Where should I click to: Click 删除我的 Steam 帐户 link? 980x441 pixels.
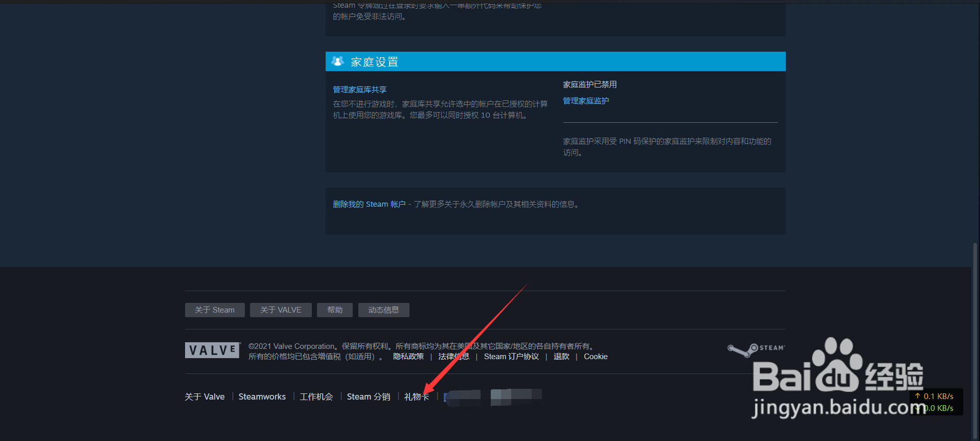click(x=369, y=204)
